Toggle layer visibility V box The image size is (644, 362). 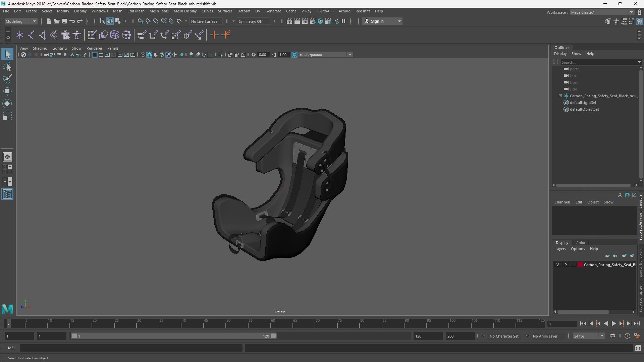point(558,265)
